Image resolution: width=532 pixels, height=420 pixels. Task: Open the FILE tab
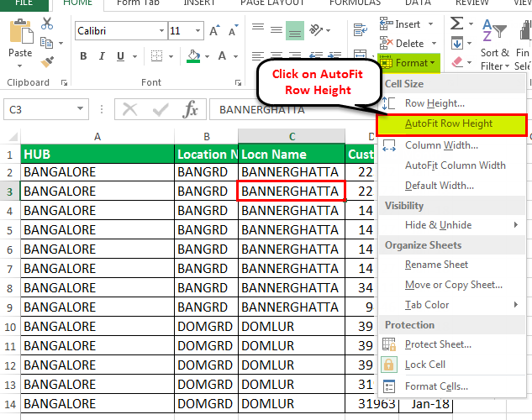(24, 3)
